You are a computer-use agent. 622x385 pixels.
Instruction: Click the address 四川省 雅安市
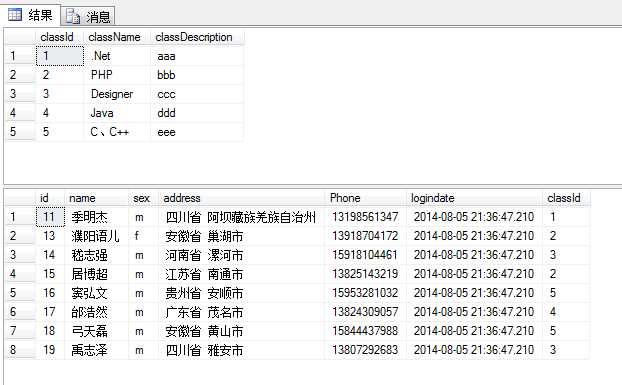241,350
